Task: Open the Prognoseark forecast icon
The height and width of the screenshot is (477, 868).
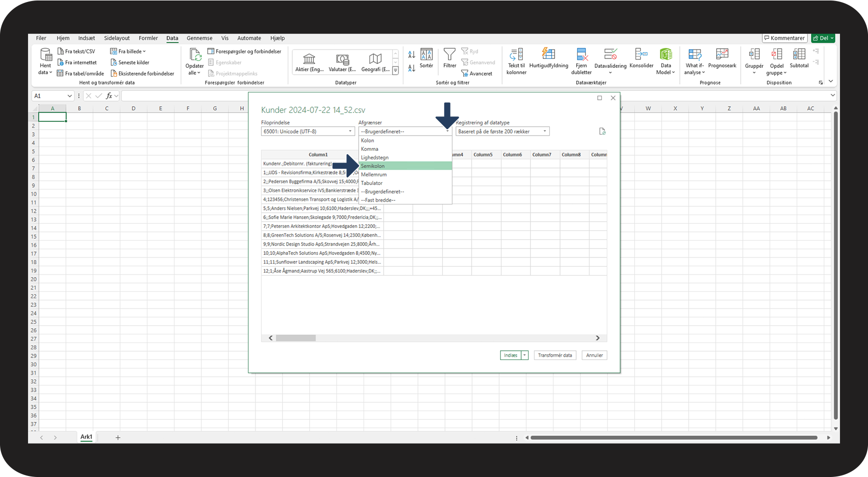Action: coord(722,54)
